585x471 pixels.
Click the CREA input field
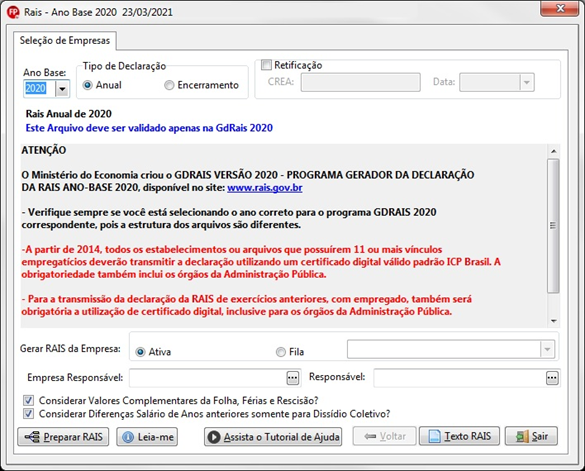pyautogui.click(x=360, y=82)
